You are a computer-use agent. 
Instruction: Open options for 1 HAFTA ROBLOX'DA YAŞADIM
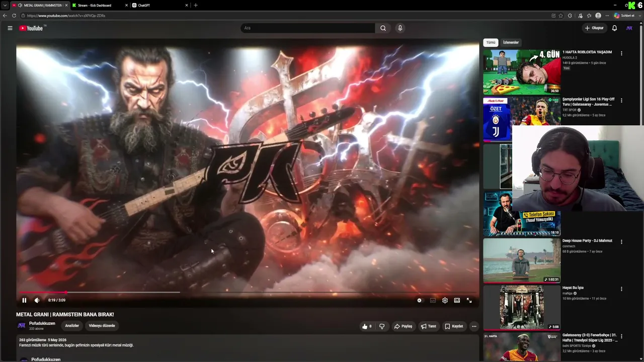pyautogui.click(x=621, y=53)
